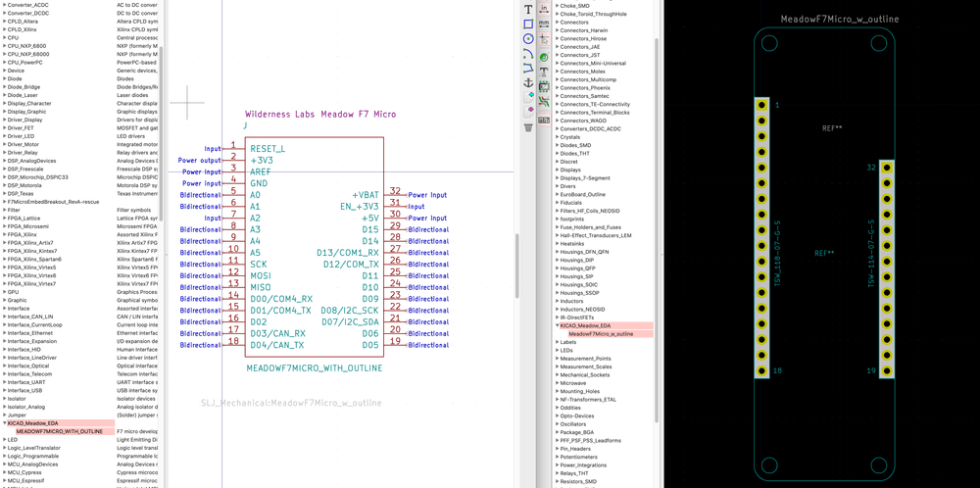Click the +VBAT pin name in the symbol

click(x=366, y=195)
